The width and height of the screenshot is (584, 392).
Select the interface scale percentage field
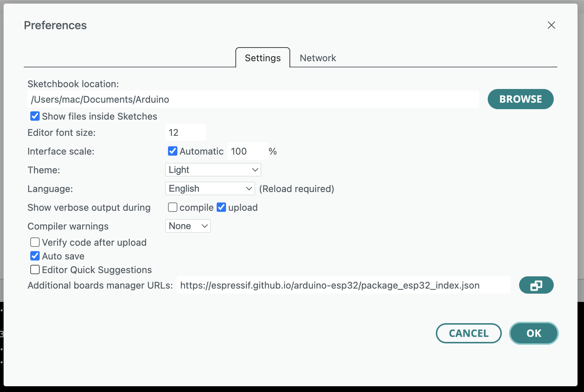click(x=248, y=151)
